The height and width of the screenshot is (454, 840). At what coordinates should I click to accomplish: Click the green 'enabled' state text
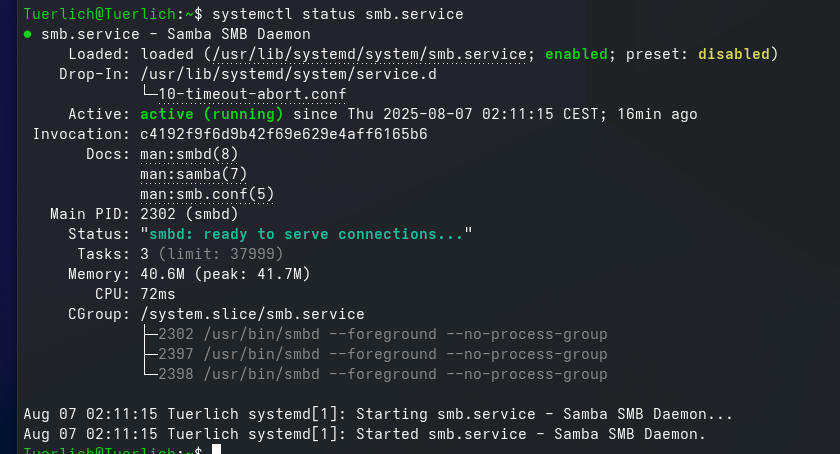click(576, 54)
